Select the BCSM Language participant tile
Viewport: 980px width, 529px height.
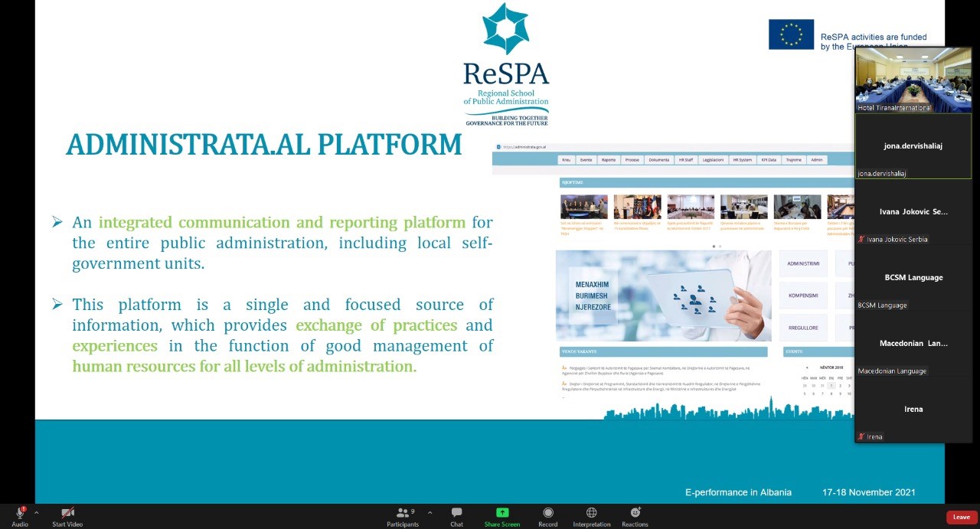(x=913, y=277)
